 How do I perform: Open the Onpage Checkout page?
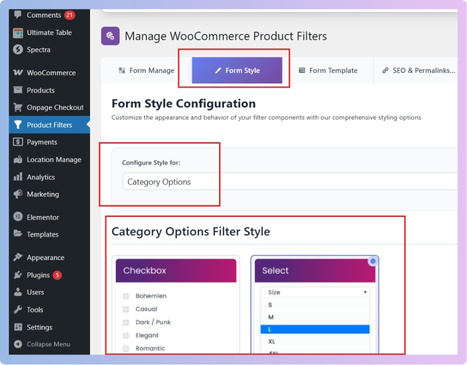coord(49,107)
